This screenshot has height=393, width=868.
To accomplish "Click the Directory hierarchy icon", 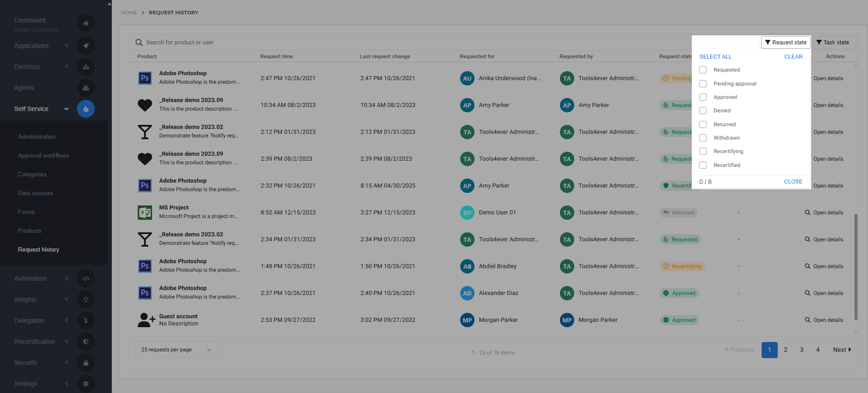I will pyautogui.click(x=86, y=67).
